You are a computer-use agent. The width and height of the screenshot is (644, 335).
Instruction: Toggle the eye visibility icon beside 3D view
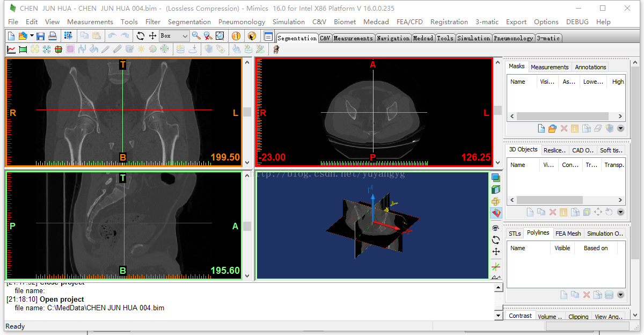(x=496, y=228)
